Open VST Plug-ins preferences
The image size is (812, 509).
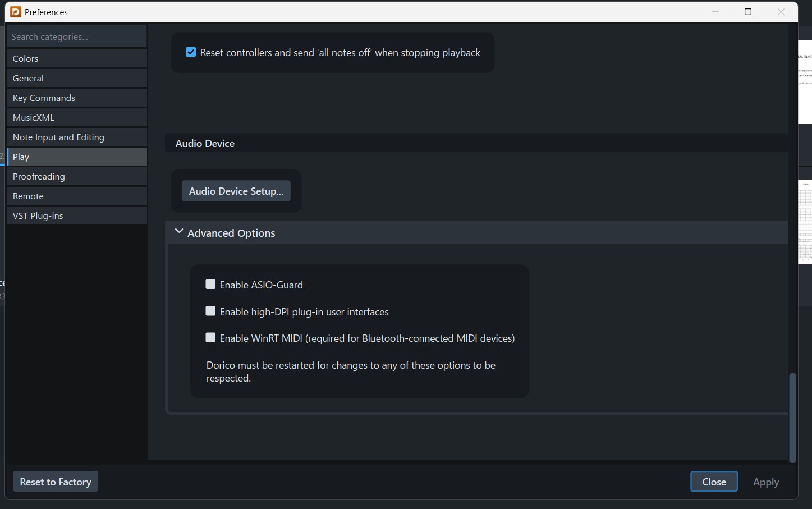pos(77,215)
